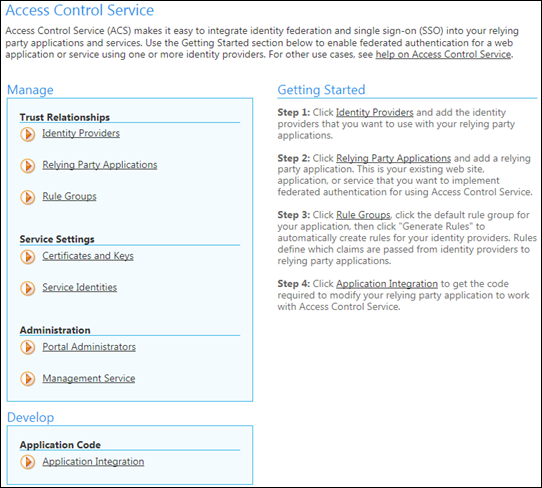Click the orange arrow icon beside Rule Groups
The width and height of the screenshot is (542, 488).
tap(28, 197)
